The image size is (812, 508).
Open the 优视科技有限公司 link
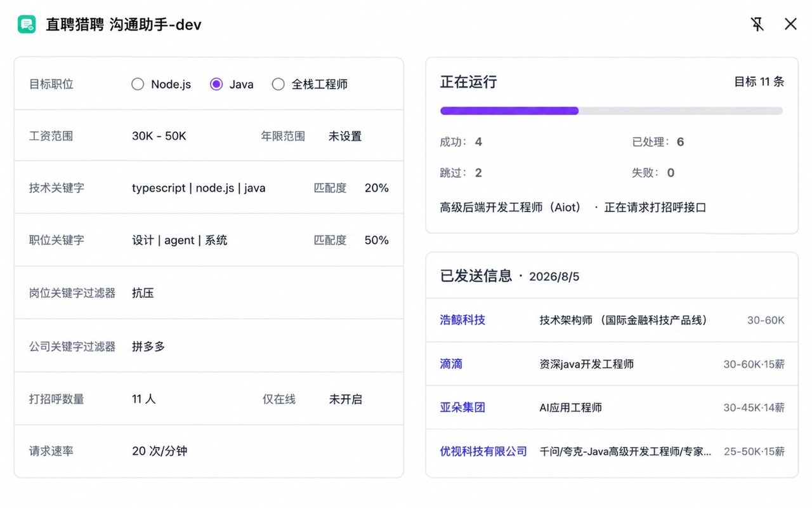[483, 451]
